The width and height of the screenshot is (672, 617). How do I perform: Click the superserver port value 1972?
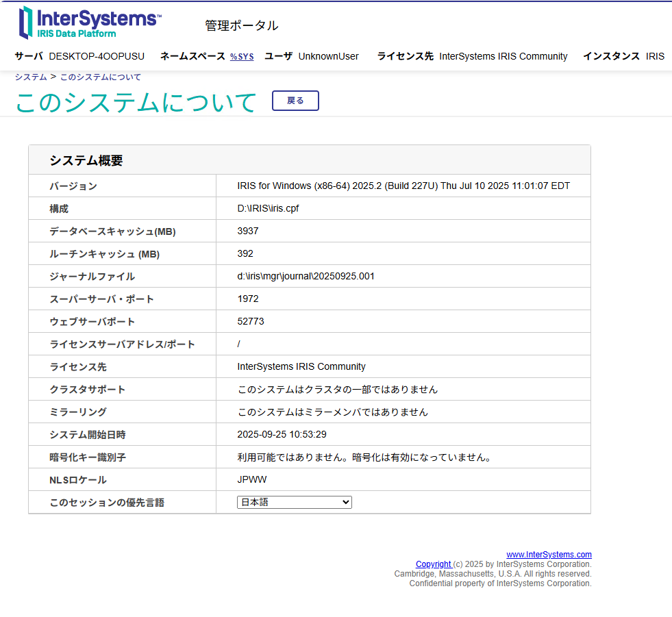coord(248,299)
